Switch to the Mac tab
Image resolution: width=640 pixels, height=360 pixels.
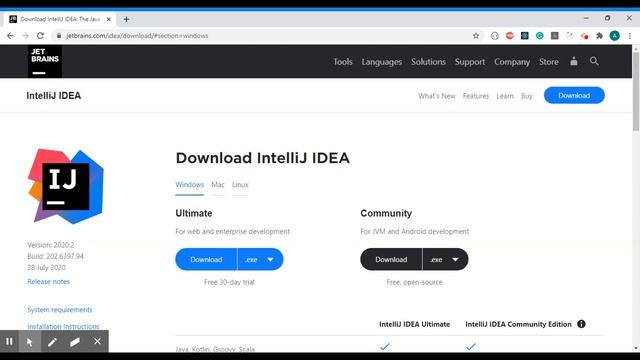pyautogui.click(x=218, y=184)
